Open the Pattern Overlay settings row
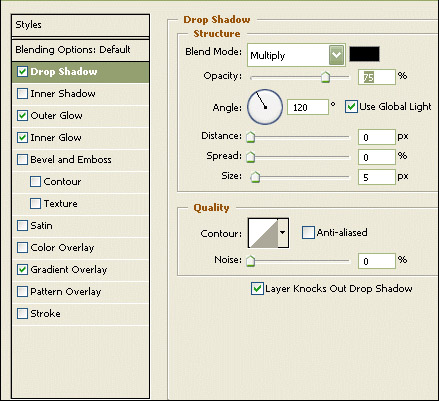Screen dimensions: 439x401 (80, 292)
